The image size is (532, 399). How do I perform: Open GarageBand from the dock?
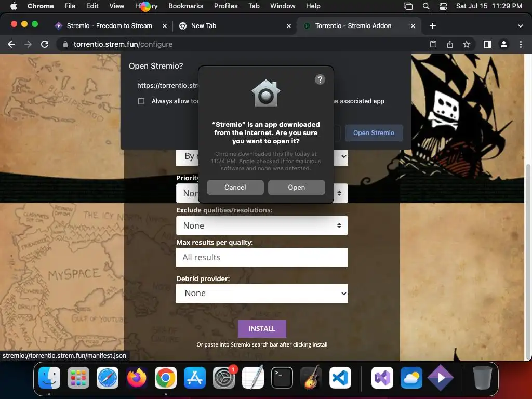pyautogui.click(x=311, y=378)
